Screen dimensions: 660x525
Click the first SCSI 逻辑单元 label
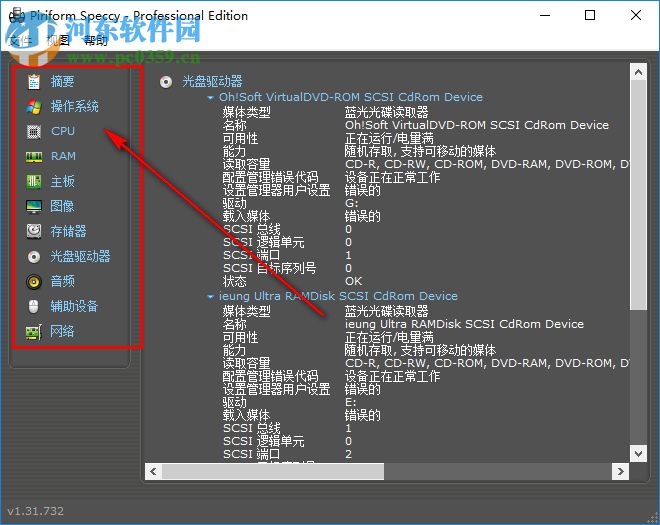(263, 242)
